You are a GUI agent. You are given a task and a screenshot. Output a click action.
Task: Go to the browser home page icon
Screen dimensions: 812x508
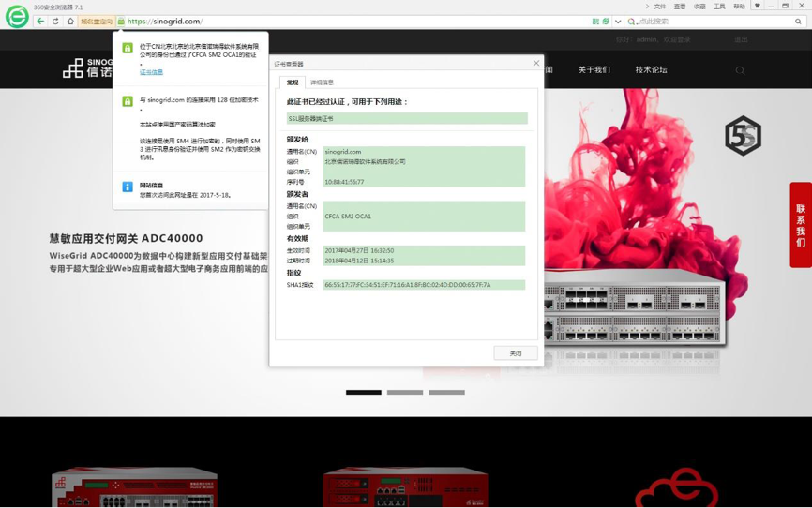pos(70,21)
